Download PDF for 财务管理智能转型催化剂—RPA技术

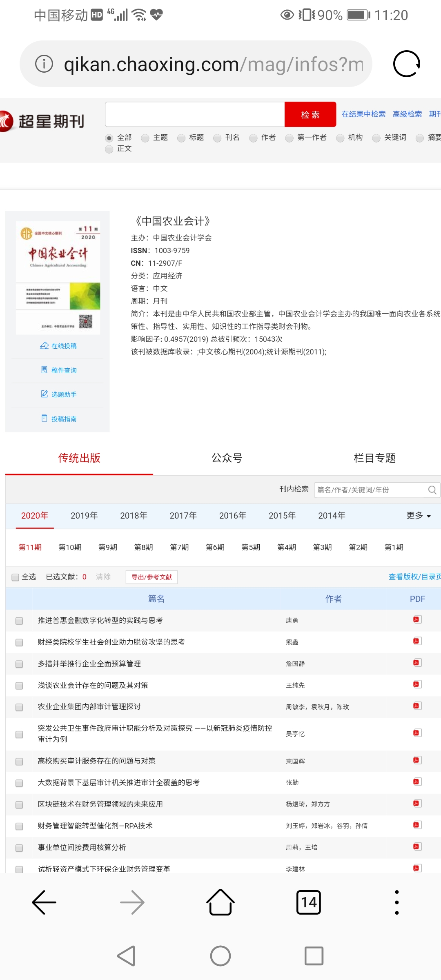416,825
